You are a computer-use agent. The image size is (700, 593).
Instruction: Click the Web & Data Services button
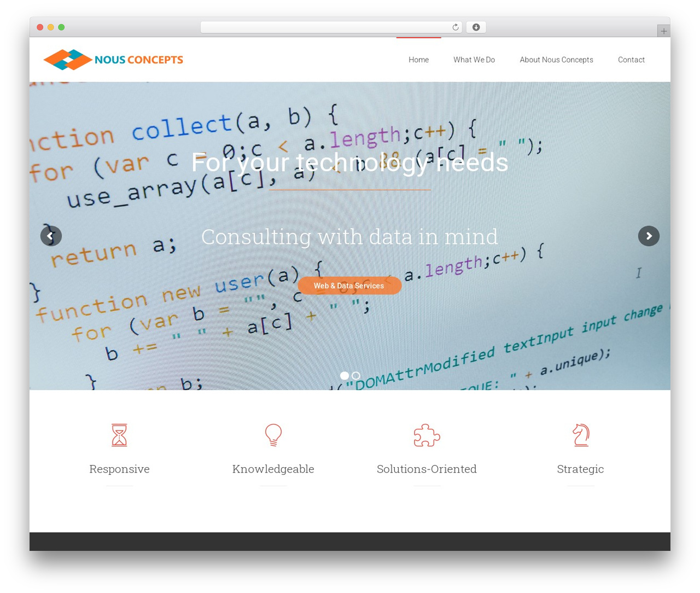[x=349, y=286]
